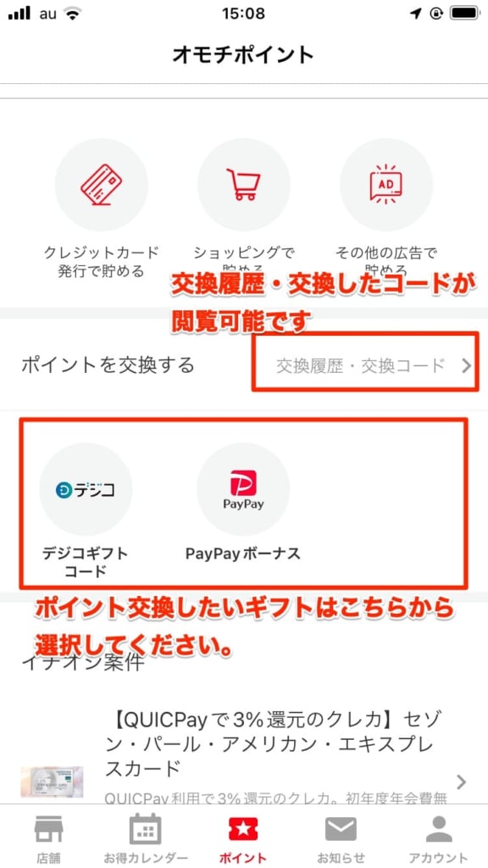
Task: Open the 店舗 store tab
Action: [49, 837]
